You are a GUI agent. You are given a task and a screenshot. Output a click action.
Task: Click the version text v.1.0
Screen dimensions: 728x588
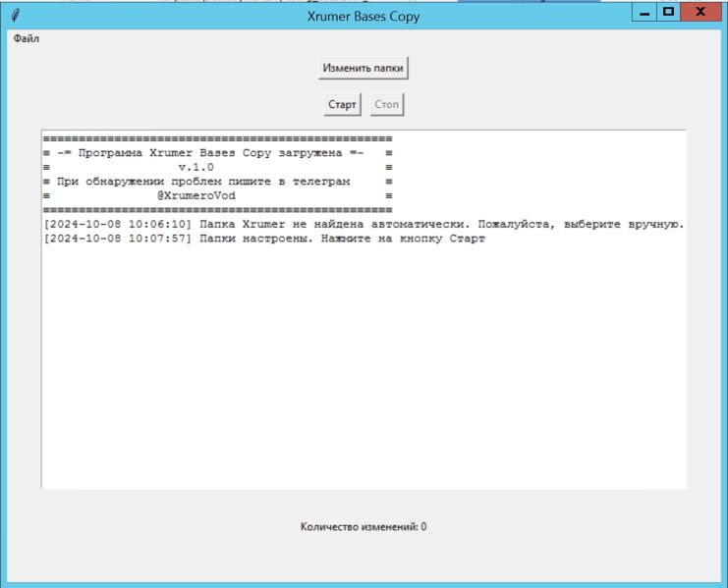click(196, 168)
